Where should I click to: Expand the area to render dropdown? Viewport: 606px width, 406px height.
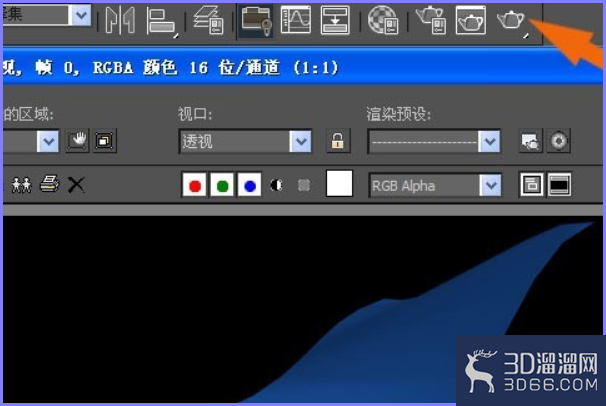[x=48, y=141]
